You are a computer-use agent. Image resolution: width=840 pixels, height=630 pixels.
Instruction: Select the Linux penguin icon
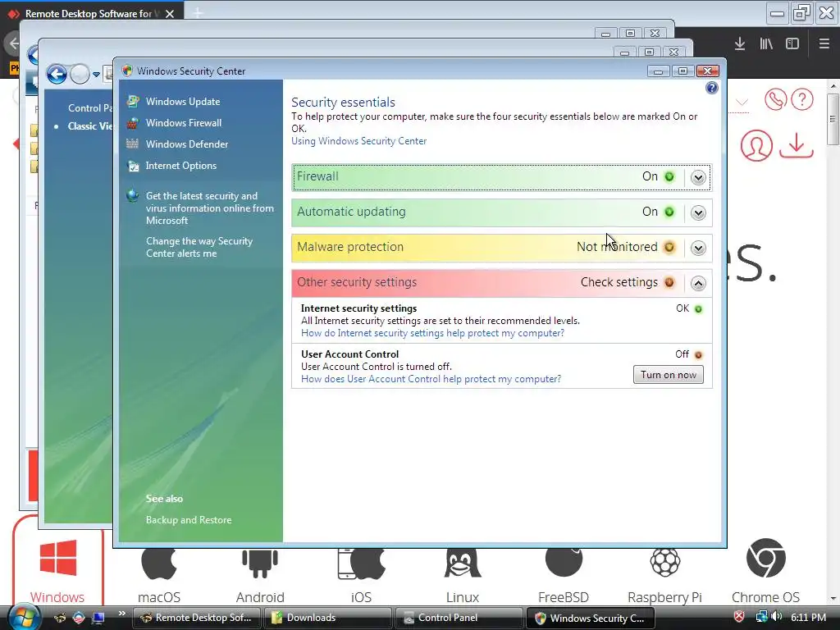pos(463,564)
